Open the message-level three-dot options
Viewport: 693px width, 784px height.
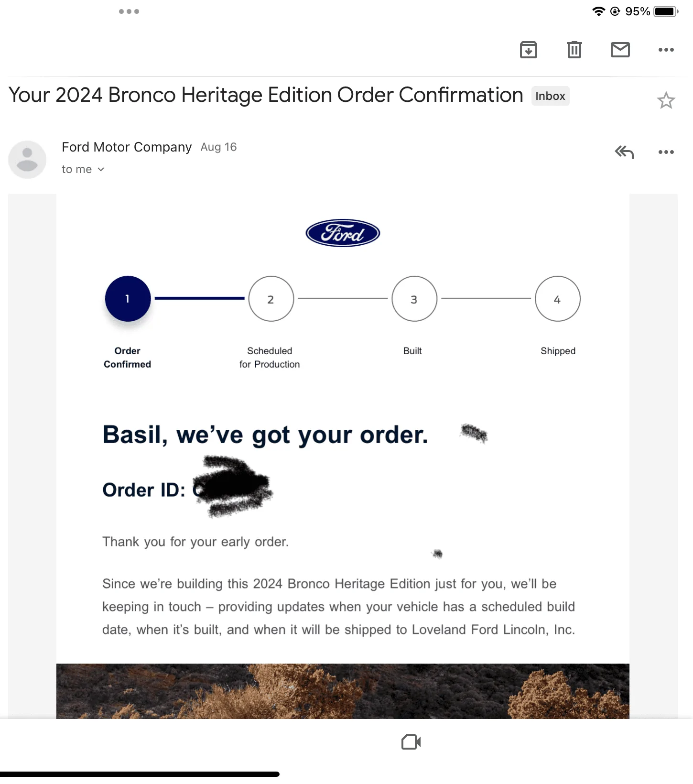click(x=666, y=152)
